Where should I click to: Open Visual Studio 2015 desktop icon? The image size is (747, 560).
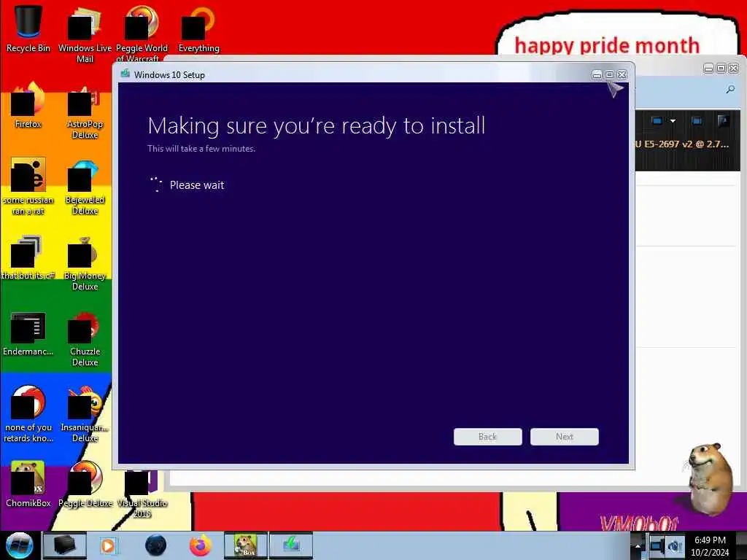[x=142, y=494]
